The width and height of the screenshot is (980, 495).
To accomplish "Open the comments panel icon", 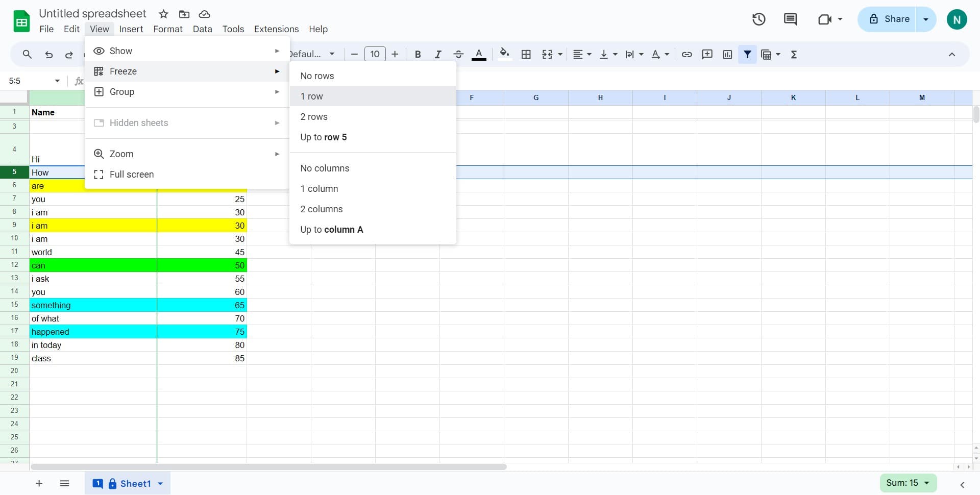I will coord(790,19).
